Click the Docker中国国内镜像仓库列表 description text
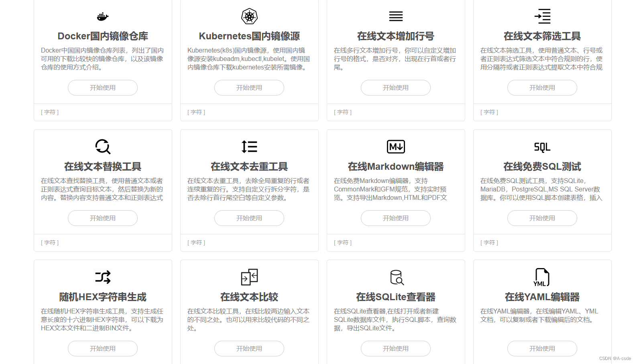 (103, 59)
